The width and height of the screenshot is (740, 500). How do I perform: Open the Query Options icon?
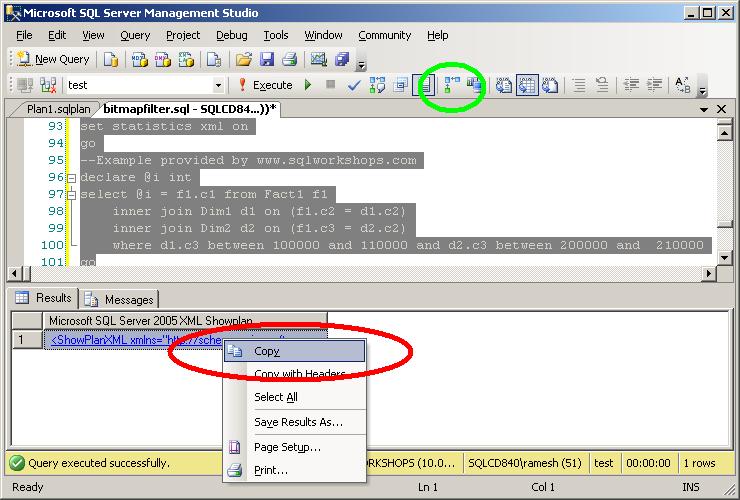[x=401, y=85]
